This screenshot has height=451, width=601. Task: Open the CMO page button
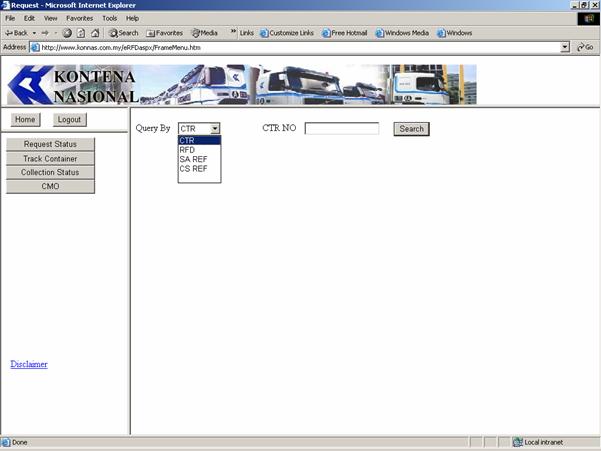(50, 186)
